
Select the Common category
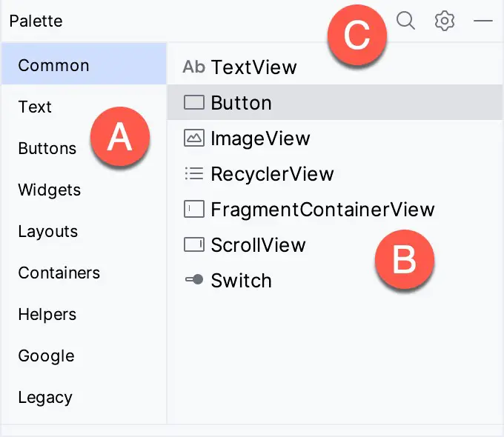coord(84,64)
